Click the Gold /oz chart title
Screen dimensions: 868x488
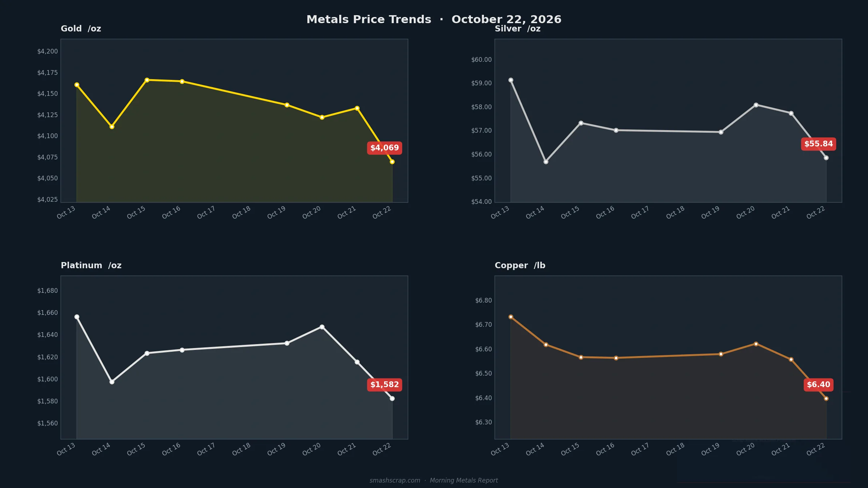pyautogui.click(x=81, y=29)
